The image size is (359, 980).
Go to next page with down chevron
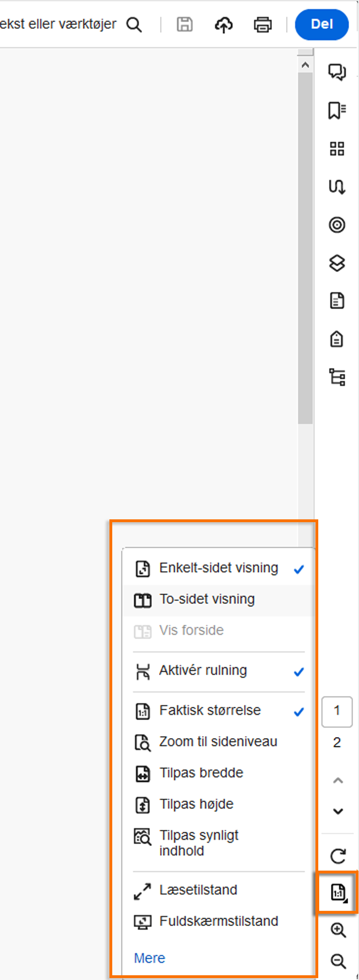(338, 811)
